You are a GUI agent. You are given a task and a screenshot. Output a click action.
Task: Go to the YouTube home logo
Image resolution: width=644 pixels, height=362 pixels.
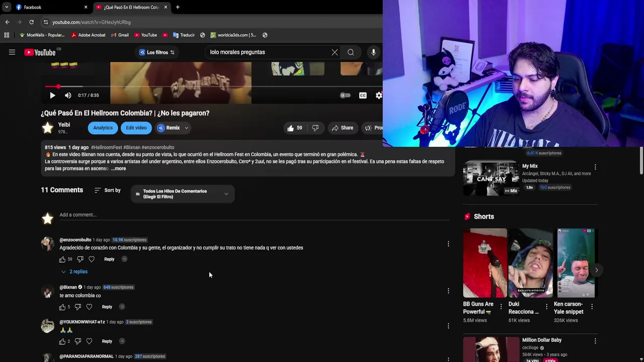point(40,52)
